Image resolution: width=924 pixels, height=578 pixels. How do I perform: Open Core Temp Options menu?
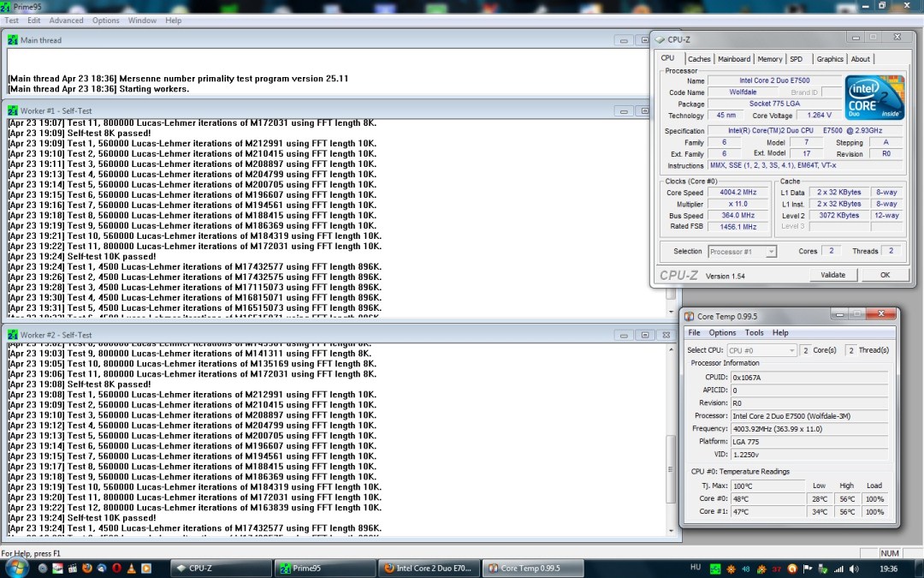click(722, 332)
